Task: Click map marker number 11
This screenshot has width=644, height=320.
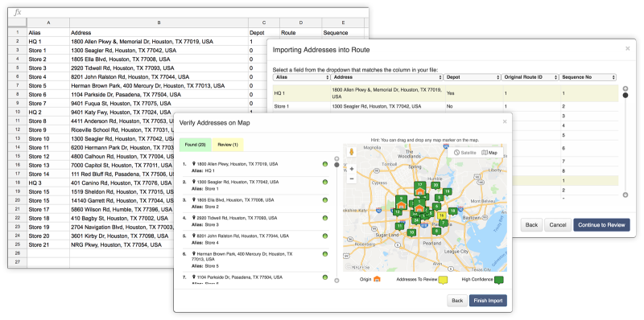Action: point(399,226)
